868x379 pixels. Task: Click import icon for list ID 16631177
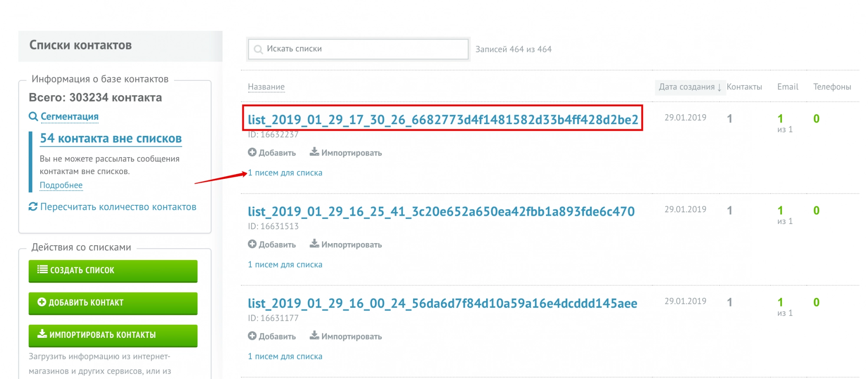314,336
